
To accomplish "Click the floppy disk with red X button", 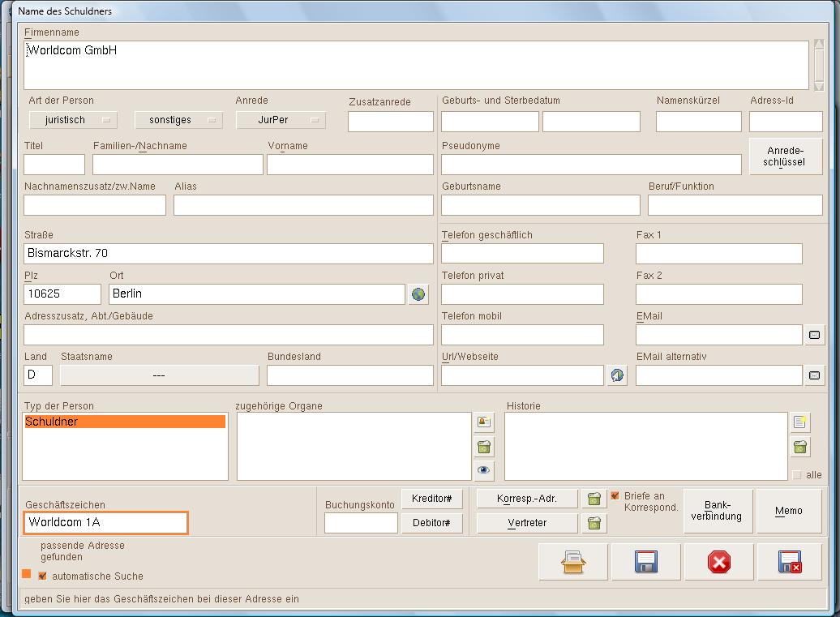I will pos(790,562).
